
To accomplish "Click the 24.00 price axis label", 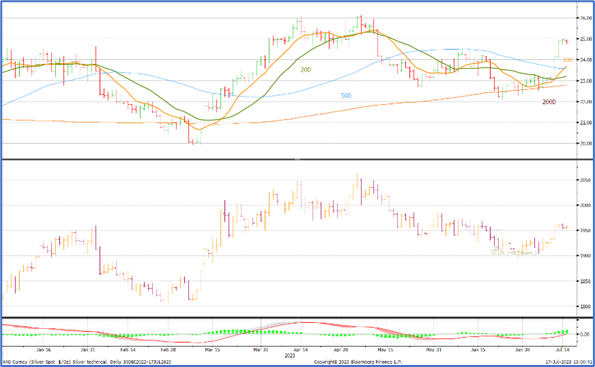I will tap(586, 60).
